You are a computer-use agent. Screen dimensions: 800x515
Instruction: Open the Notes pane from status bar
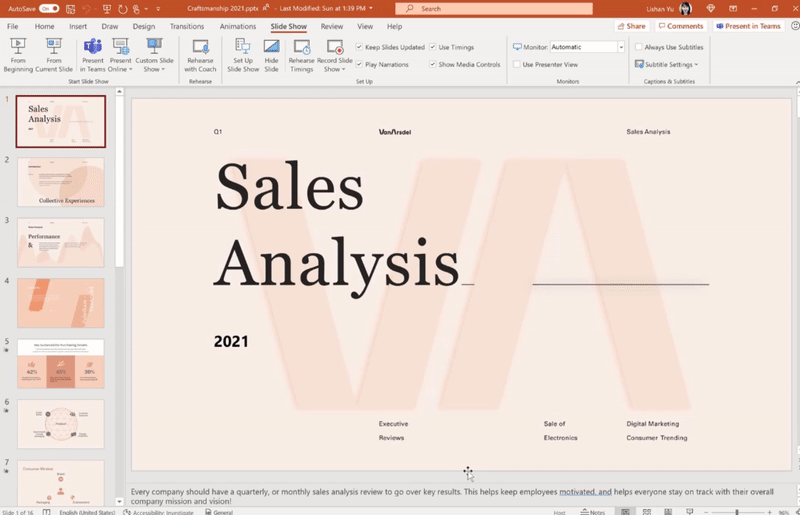tap(593, 511)
